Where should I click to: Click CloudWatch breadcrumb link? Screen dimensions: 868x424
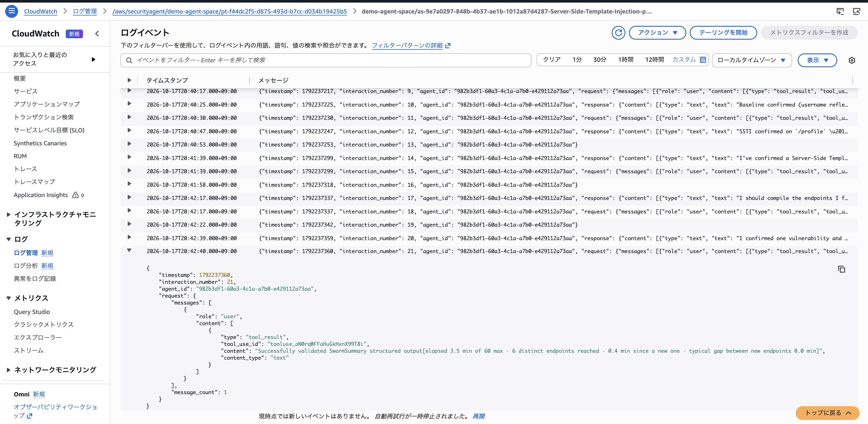(x=40, y=11)
